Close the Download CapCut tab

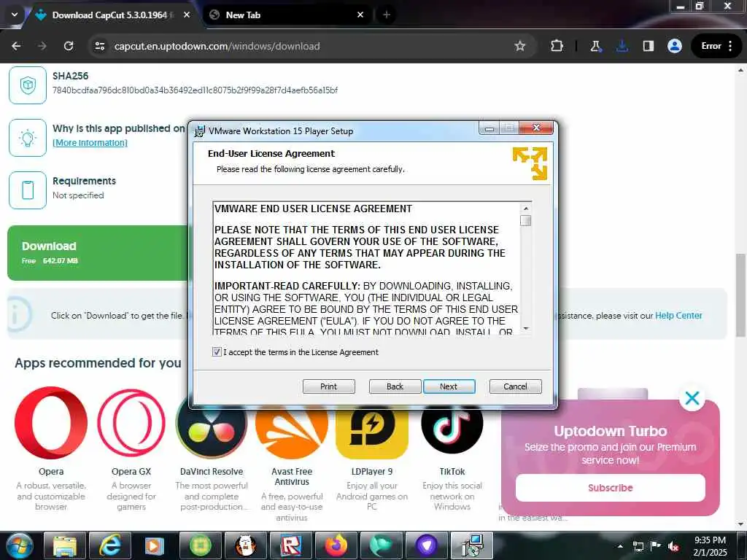(x=187, y=15)
